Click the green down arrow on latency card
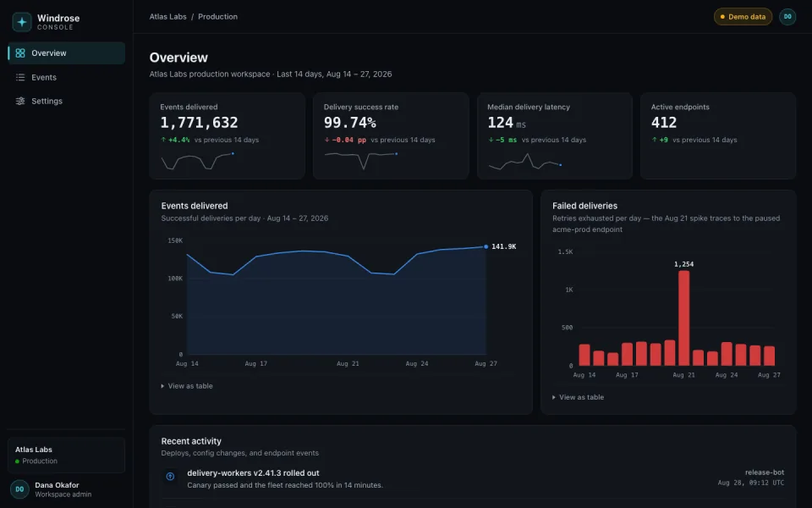 tap(491, 140)
